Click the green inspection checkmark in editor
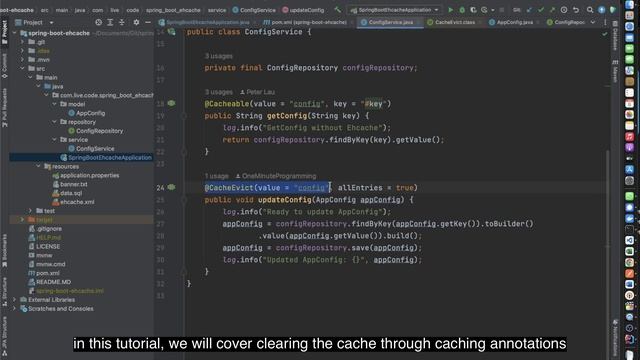 tap(604, 34)
